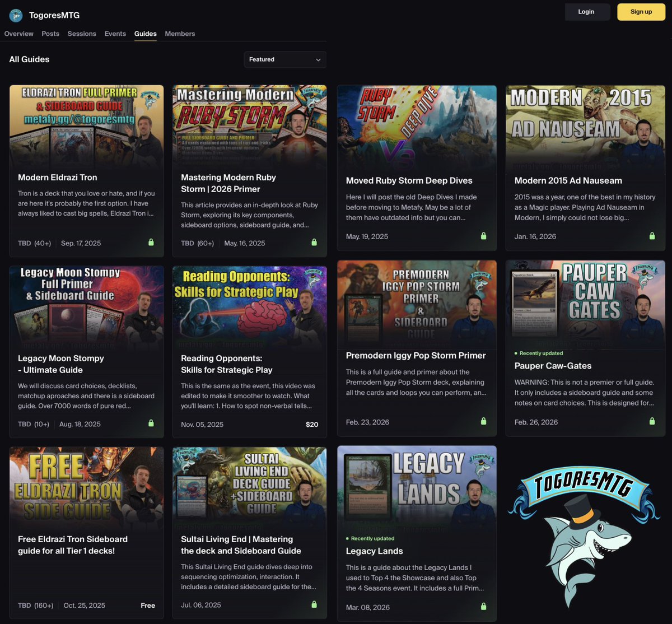This screenshot has width=672, height=624.
Task: Switch to the Overview tab
Action: click(19, 34)
